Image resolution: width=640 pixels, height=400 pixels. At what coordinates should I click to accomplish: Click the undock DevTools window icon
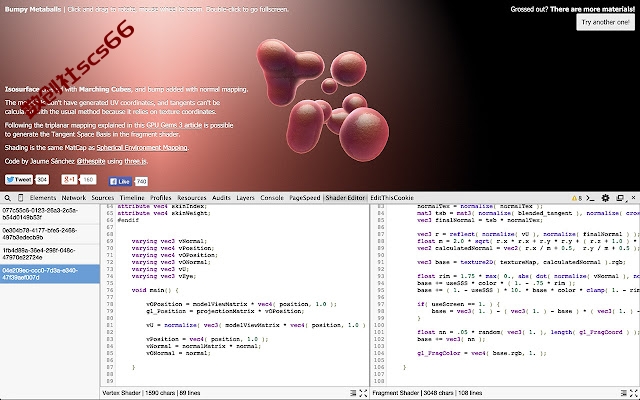pyautogui.click(x=620, y=198)
